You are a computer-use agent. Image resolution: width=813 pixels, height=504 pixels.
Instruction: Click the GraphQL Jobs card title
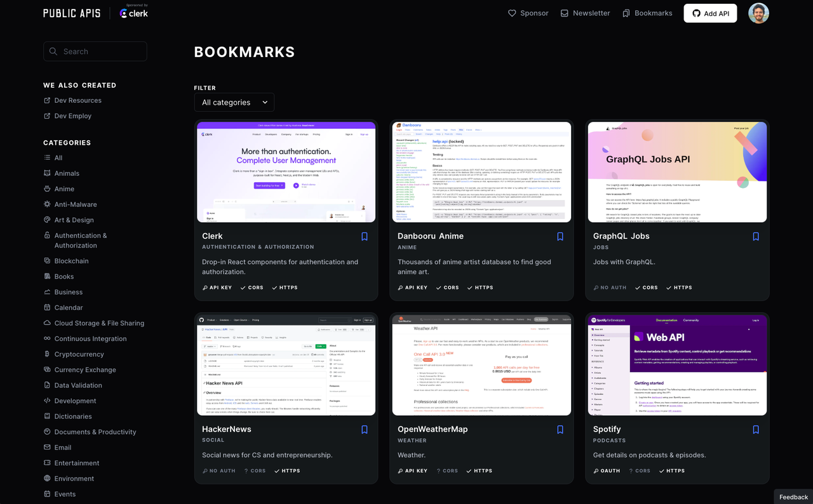click(621, 236)
